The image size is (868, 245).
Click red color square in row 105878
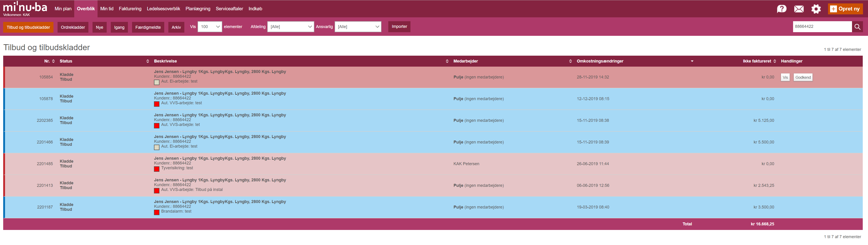[x=157, y=104]
